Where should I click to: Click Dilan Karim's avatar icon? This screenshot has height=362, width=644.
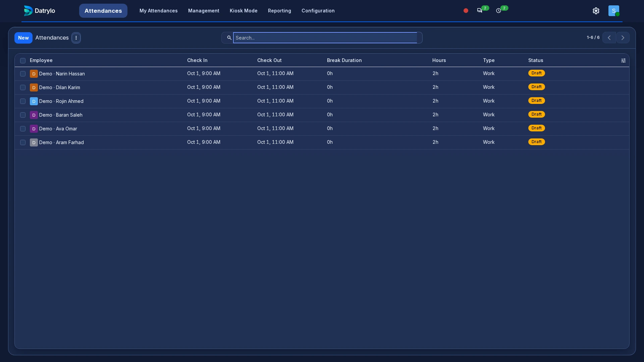[x=34, y=87]
